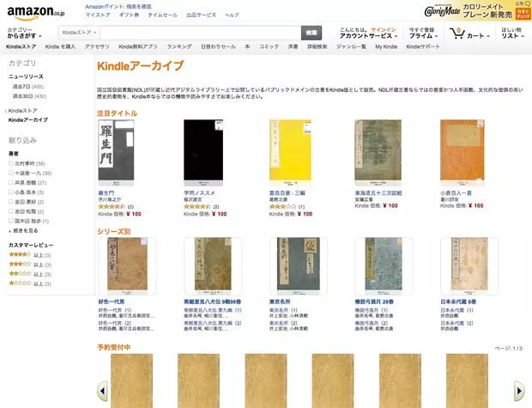Click the CalorieMate advertisement banner
532x408 pixels.
(x=477, y=10)
